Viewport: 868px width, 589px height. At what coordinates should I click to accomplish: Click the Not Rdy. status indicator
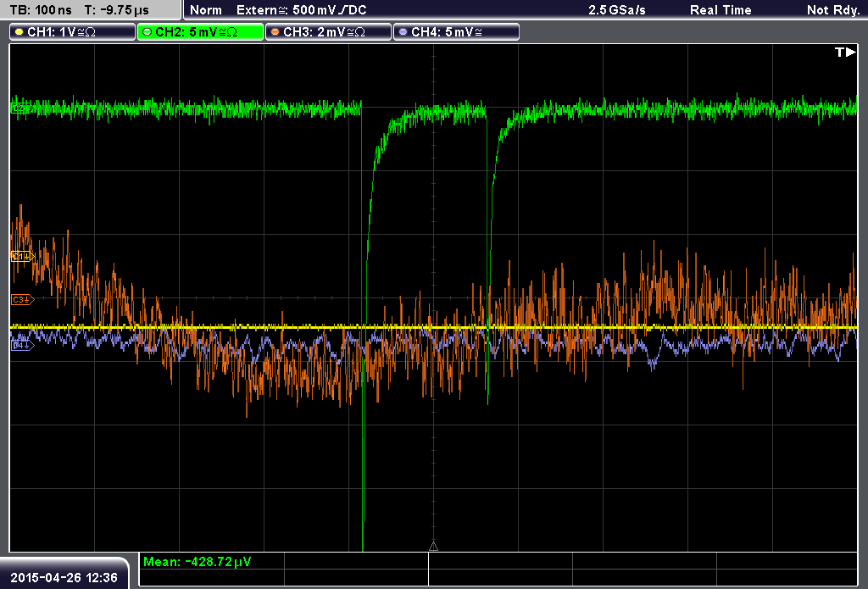(832, 10)
